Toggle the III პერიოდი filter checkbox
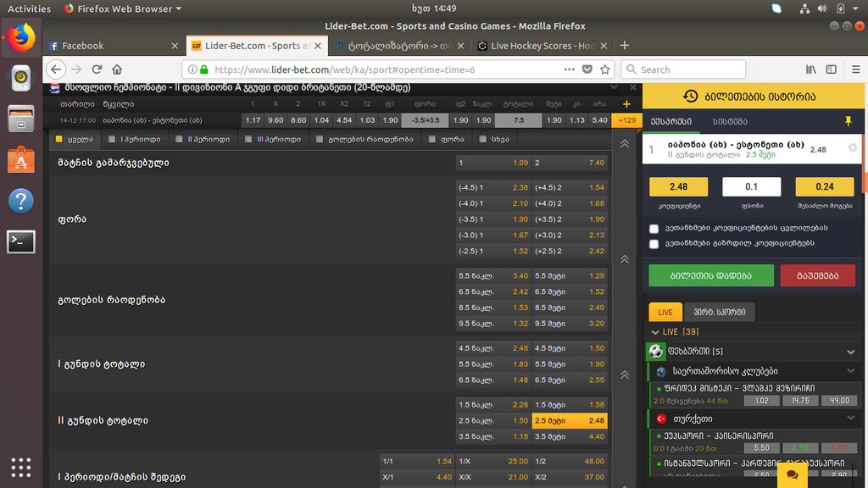The width and height of the screenshot is (868, 488). click(248, 139)
